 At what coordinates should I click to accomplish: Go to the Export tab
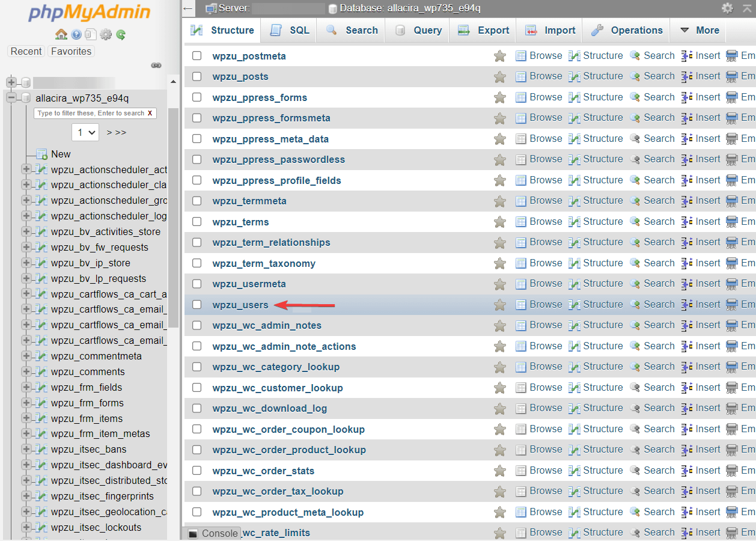(483, 30)
